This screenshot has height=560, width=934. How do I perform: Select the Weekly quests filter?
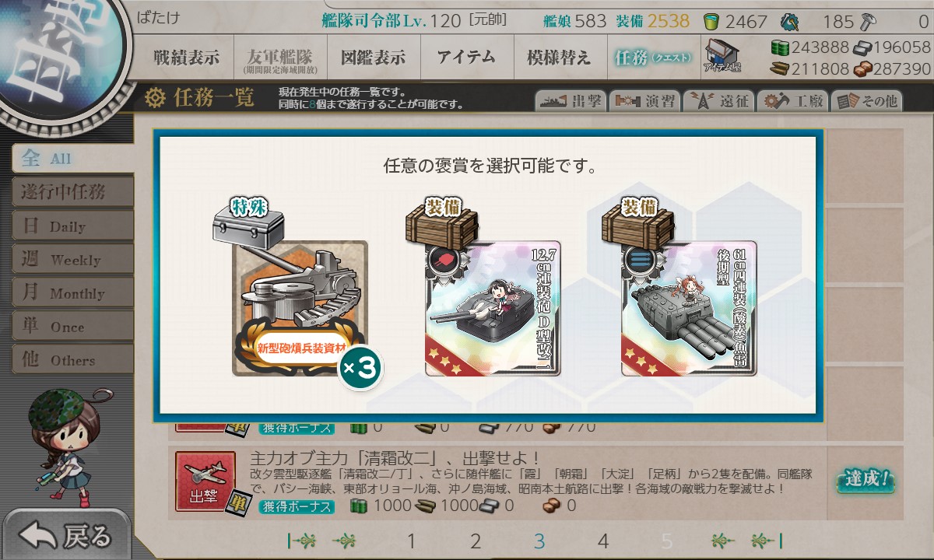point(72,260)
